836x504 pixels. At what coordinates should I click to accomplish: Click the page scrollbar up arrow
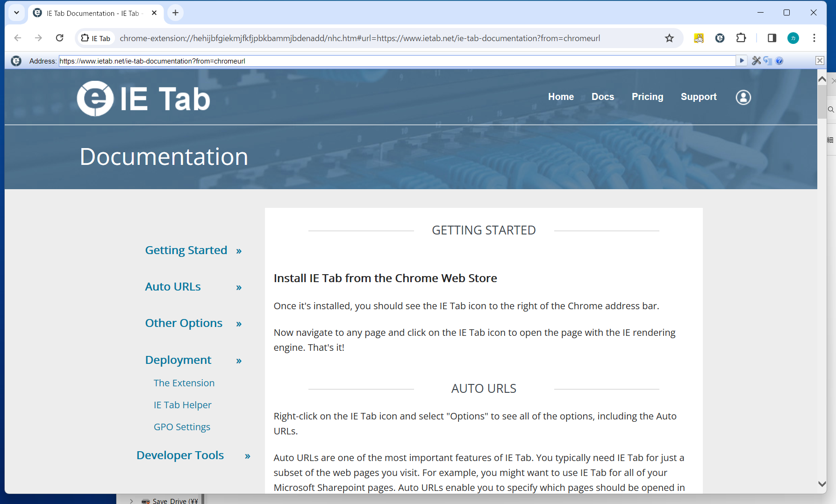pyautogui.click(x=822, y=79)
